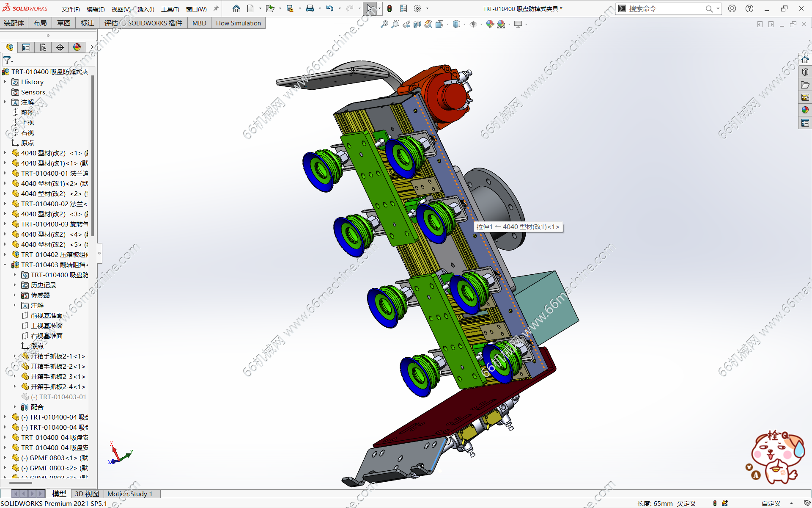Click Zoom to Area icon
The image size is (812, 508).
(395, 24)
